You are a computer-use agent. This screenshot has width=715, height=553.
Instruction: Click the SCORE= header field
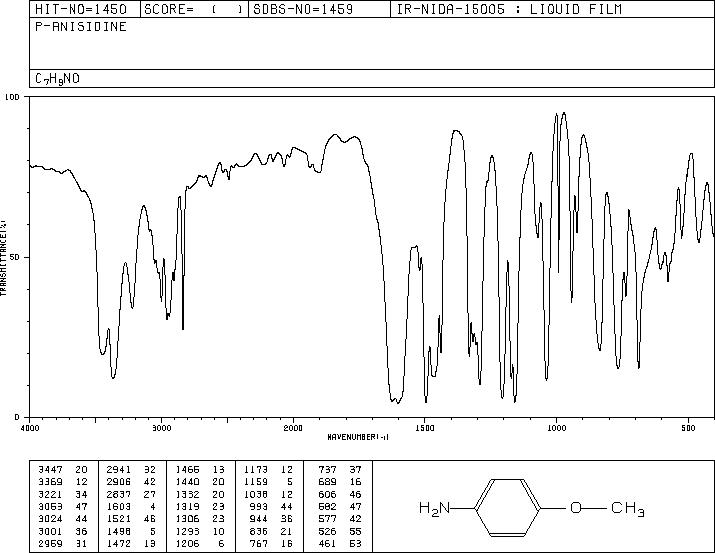194,9
